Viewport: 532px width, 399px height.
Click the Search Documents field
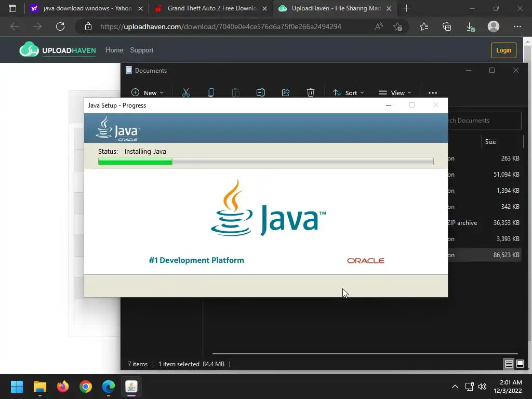click(485, 121)
